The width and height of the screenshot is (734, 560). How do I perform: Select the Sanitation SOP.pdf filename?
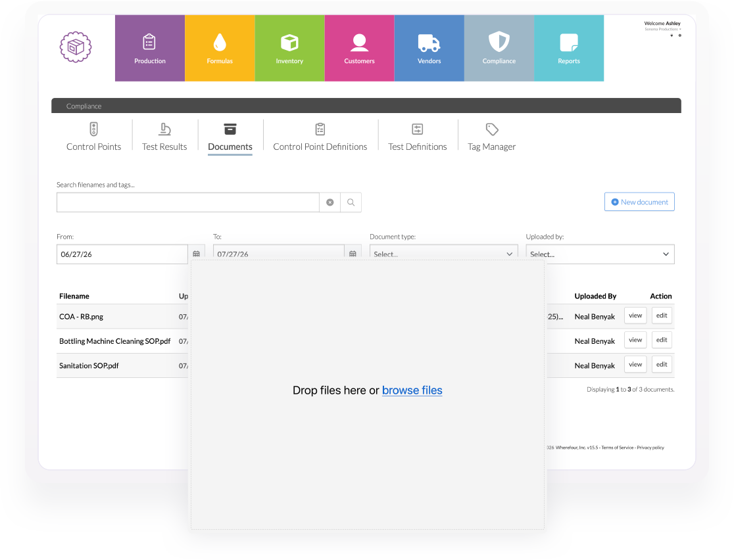89,366
